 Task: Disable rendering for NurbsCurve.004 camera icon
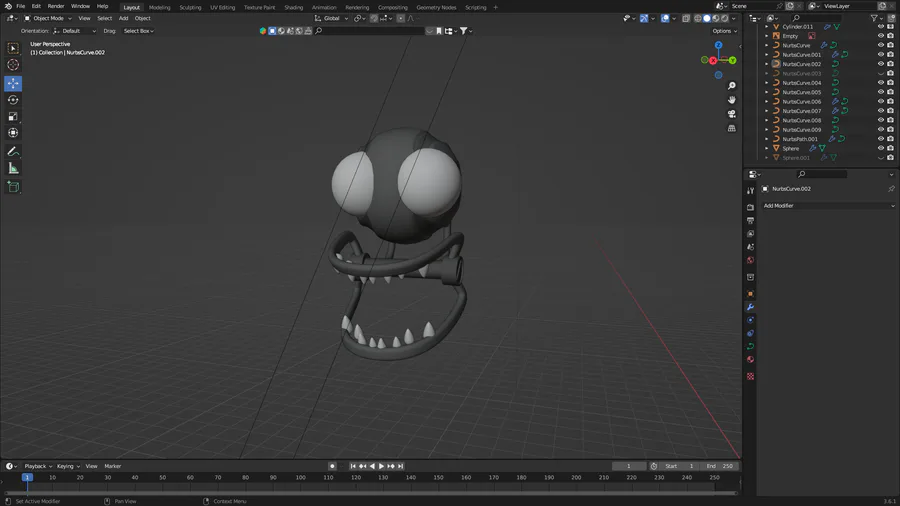[x=890, y=83]
